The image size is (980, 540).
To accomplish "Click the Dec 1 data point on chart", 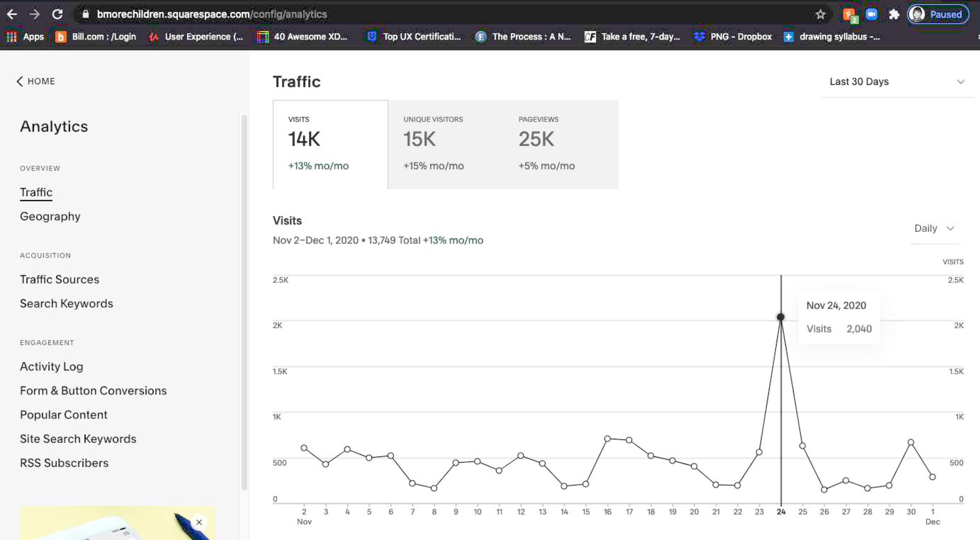I will click(933, 477).
